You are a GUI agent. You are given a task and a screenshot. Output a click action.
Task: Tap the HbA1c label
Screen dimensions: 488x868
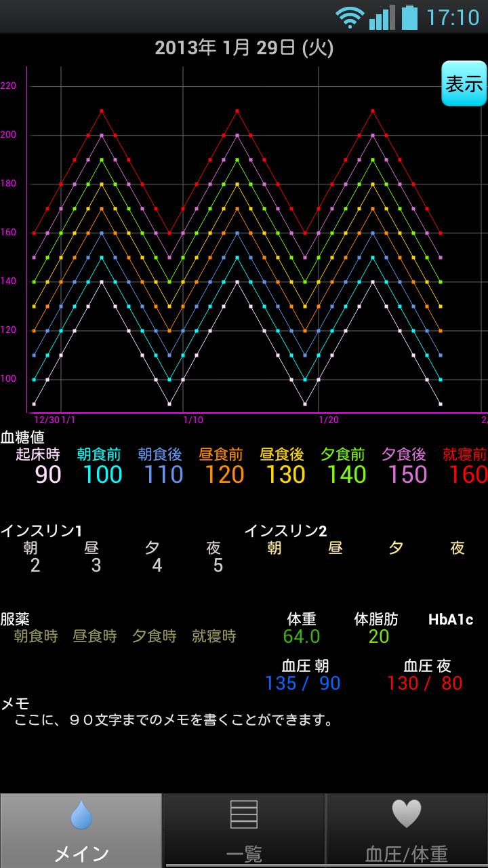[x=451, y=619]
